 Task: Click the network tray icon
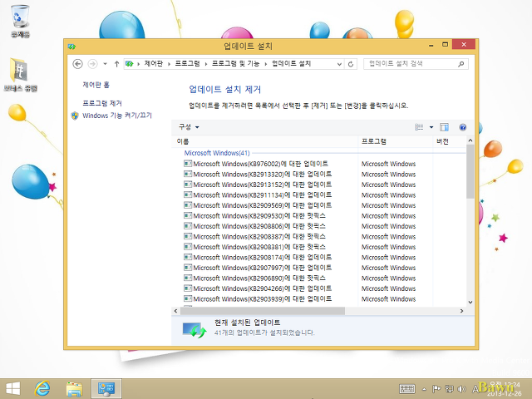(x=449, y=389)
